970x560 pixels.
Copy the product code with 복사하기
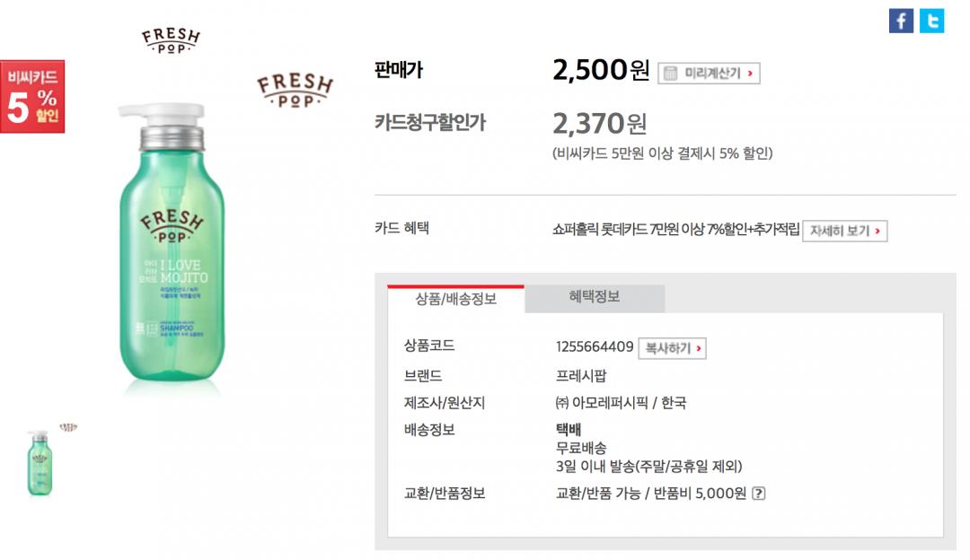click(672, 348)
